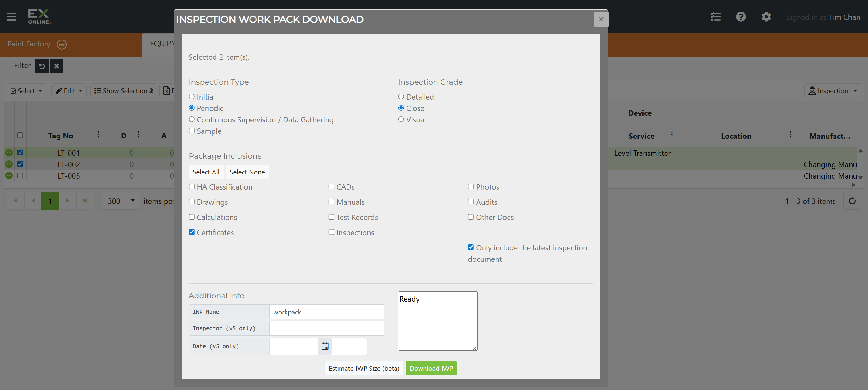Click the green status icon for LT-003

click(9, 176)
